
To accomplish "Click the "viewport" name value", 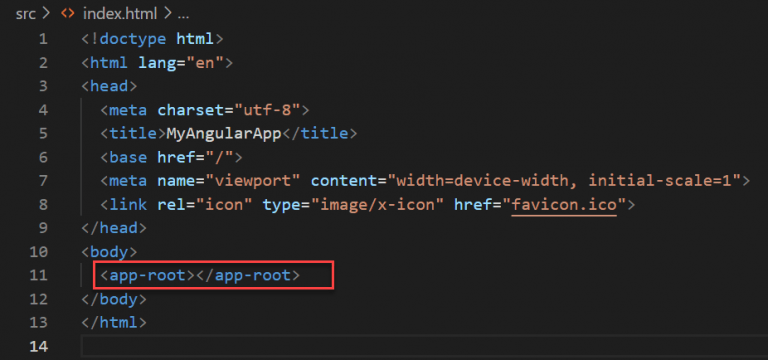I will click(x=252, y=181).
